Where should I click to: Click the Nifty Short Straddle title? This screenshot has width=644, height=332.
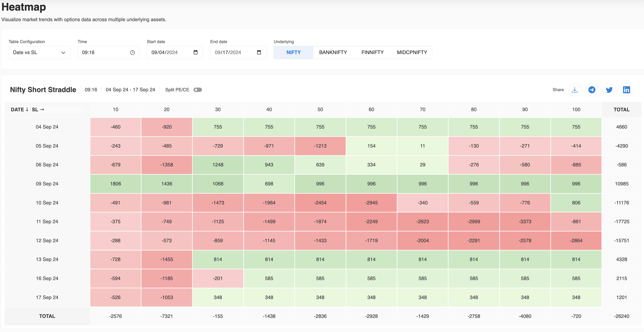click(x=43, y=90)
